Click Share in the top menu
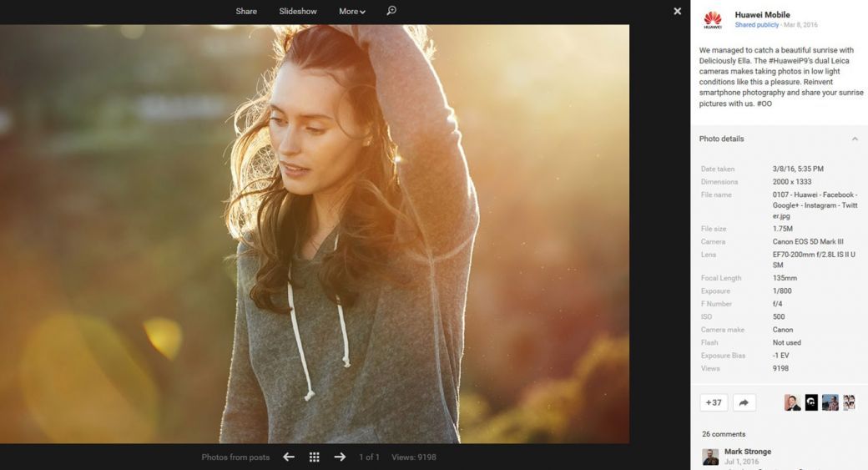This screenshot has height=470, width=868. tap(246, 12)
